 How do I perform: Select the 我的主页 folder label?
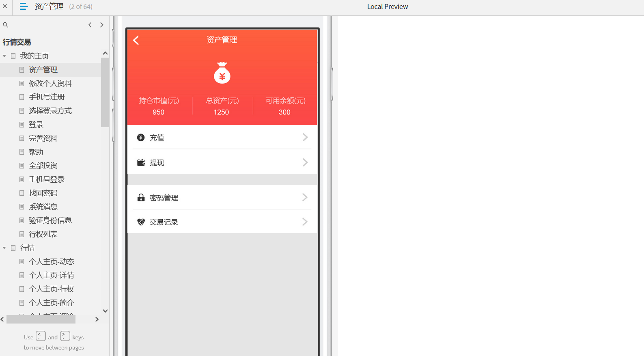tap(34, 56)
